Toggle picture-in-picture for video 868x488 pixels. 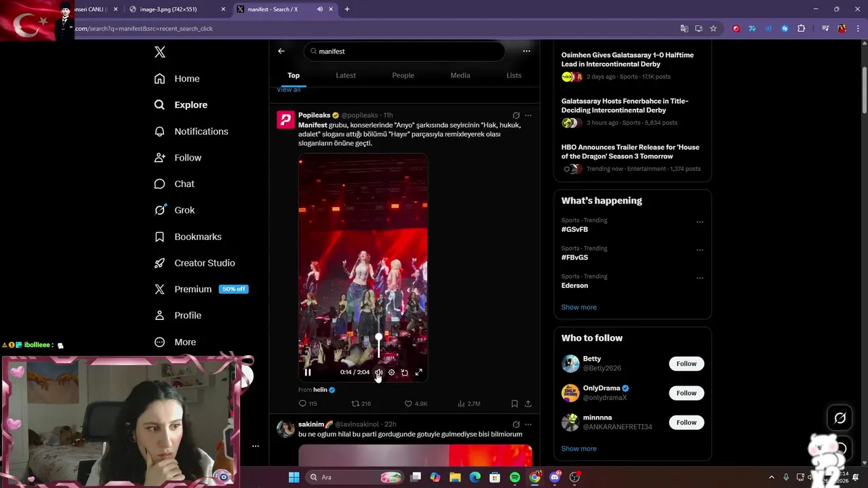tap(405, 372)
